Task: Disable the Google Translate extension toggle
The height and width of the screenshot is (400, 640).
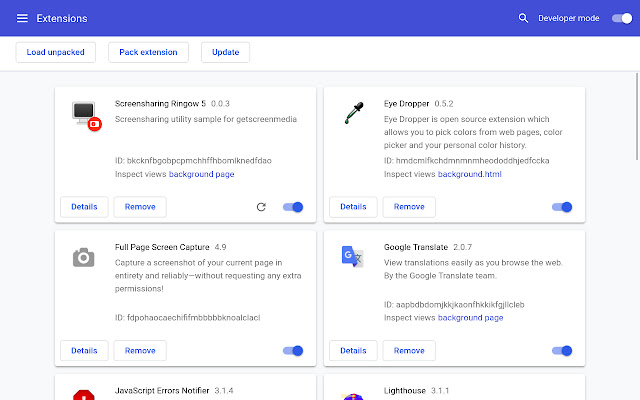Action: pyautogui.click(x=562, y=351)
